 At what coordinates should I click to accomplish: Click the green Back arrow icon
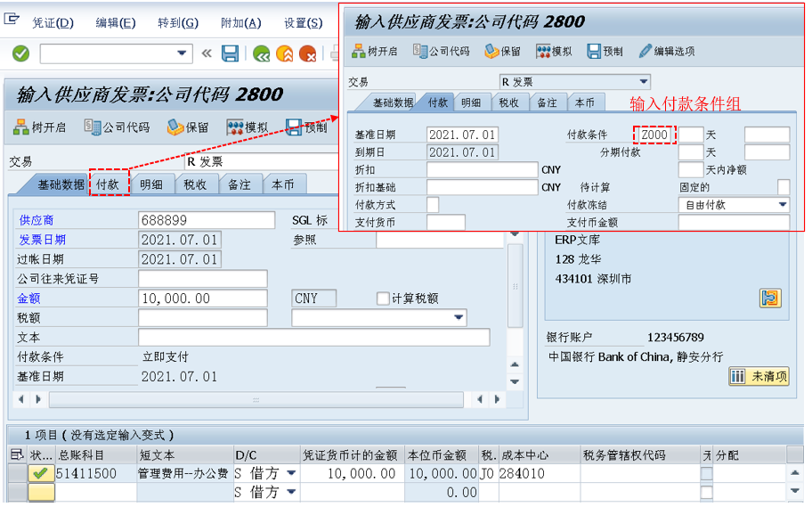262,53
